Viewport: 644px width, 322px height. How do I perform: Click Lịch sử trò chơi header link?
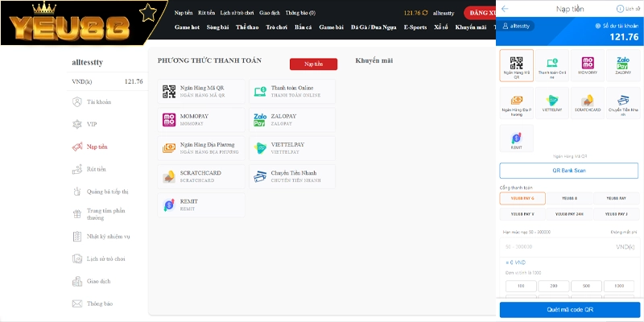coord(237,13)
